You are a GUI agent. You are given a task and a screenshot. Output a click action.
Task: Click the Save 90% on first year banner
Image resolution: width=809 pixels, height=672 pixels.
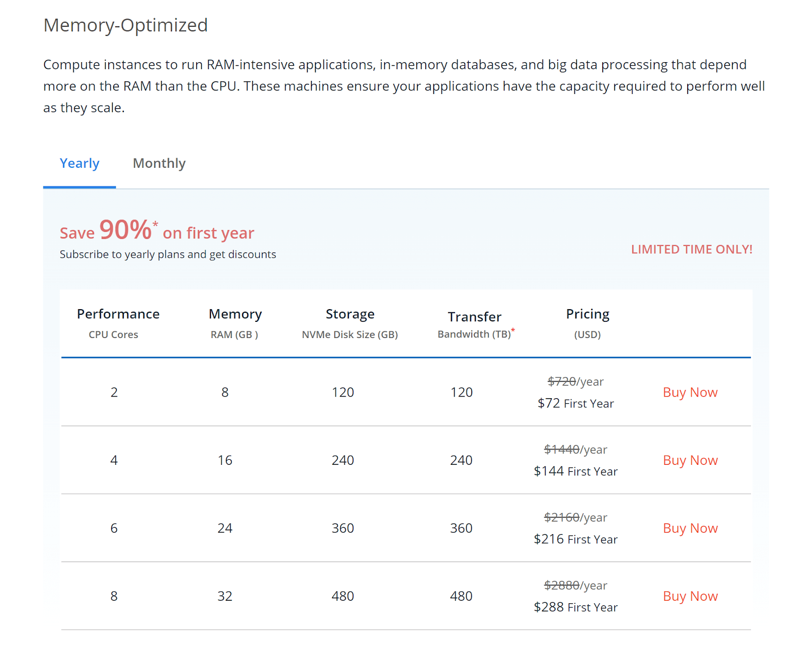point(157,230)
